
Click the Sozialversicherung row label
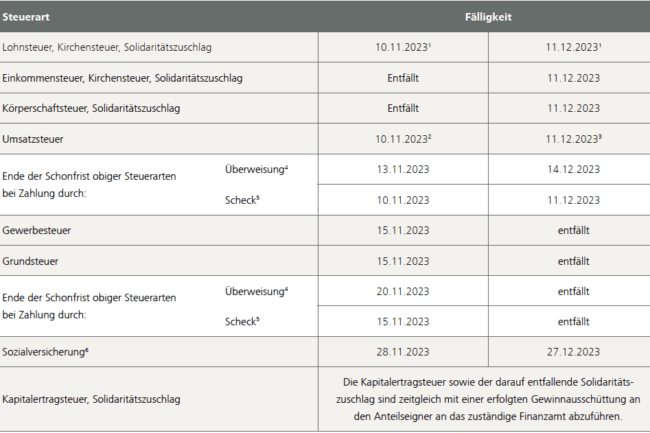click(x=45, y=352)
